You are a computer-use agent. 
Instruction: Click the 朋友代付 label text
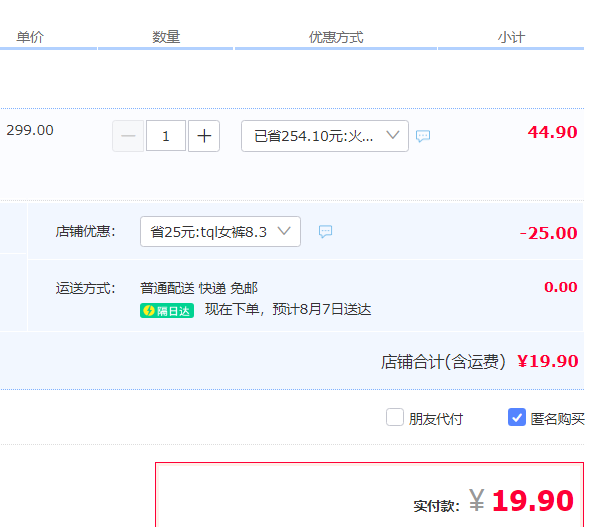[436, 419]
